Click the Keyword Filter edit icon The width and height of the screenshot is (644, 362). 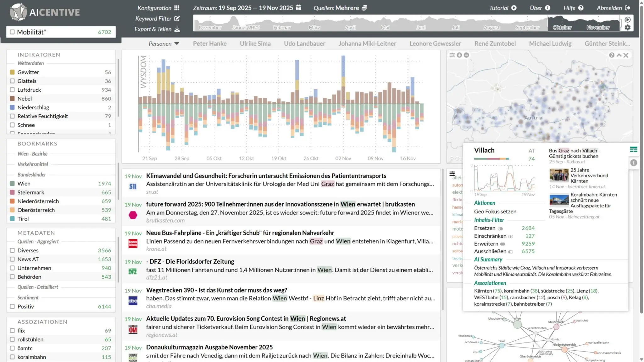tap(177, 19)
